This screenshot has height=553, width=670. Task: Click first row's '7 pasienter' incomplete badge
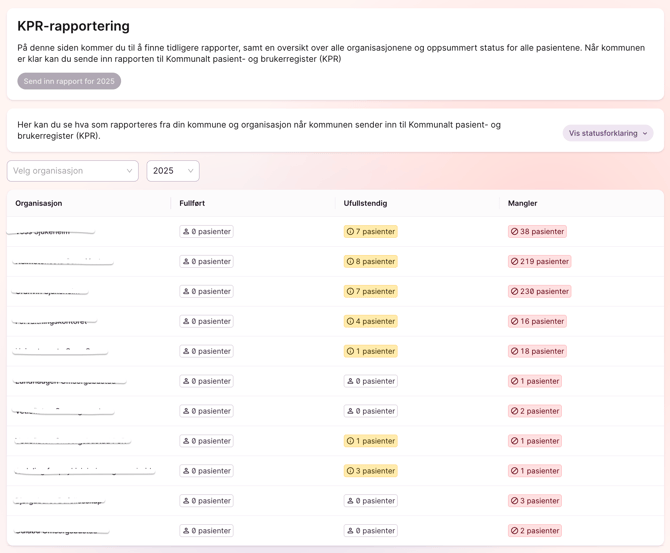tap(371, 231)
